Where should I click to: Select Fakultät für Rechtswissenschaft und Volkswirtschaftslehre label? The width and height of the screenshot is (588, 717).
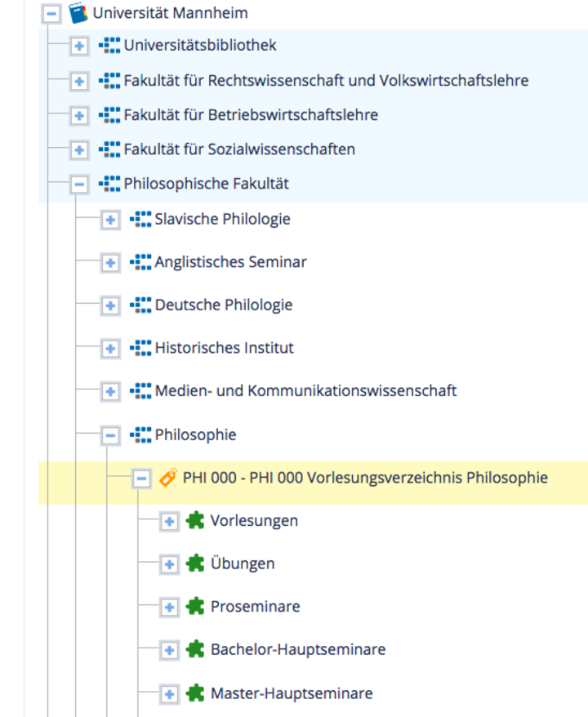(x=327, y=81)
